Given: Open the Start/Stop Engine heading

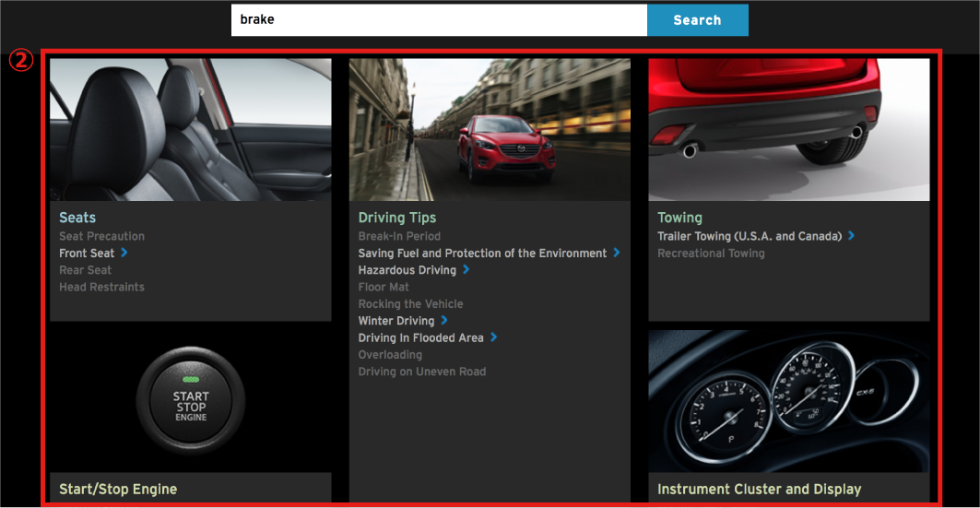Looking at the screenshot, I should [x=118, y=490].
